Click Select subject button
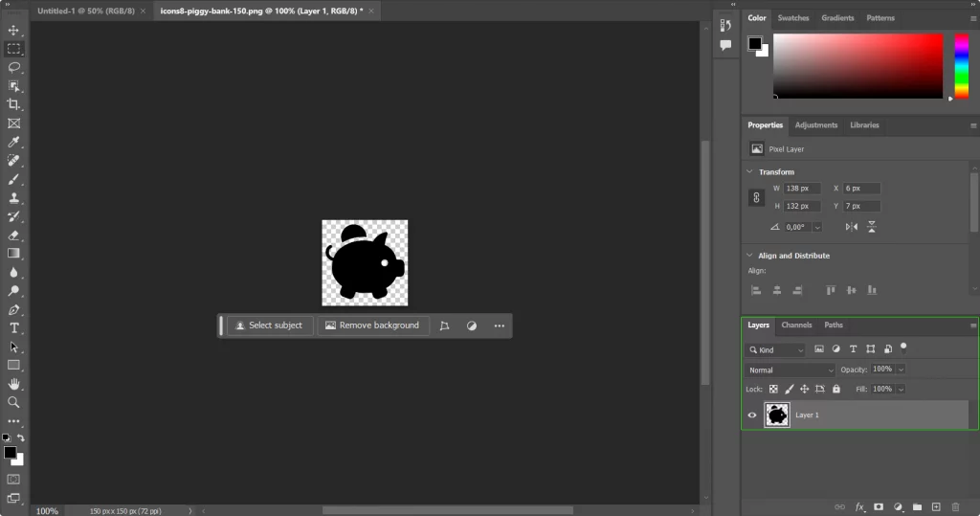The image size is (980, 516). click(269, 325)
